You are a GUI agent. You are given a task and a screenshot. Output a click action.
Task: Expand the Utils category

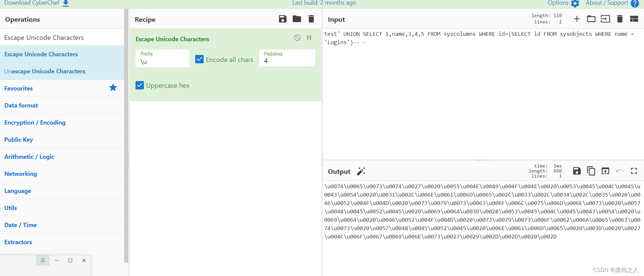(x=62, y=208)
